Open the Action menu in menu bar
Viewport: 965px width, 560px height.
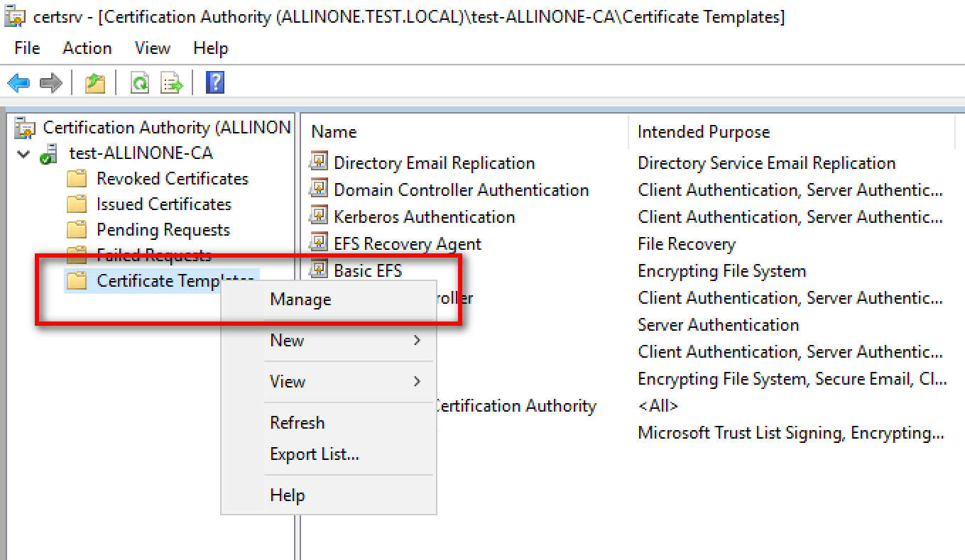point(87,48)
